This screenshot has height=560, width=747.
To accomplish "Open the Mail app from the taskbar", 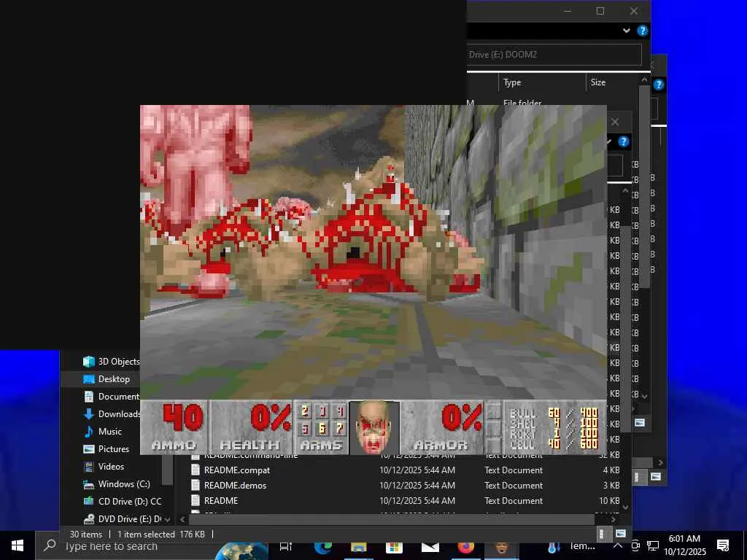I will [430, 548].
